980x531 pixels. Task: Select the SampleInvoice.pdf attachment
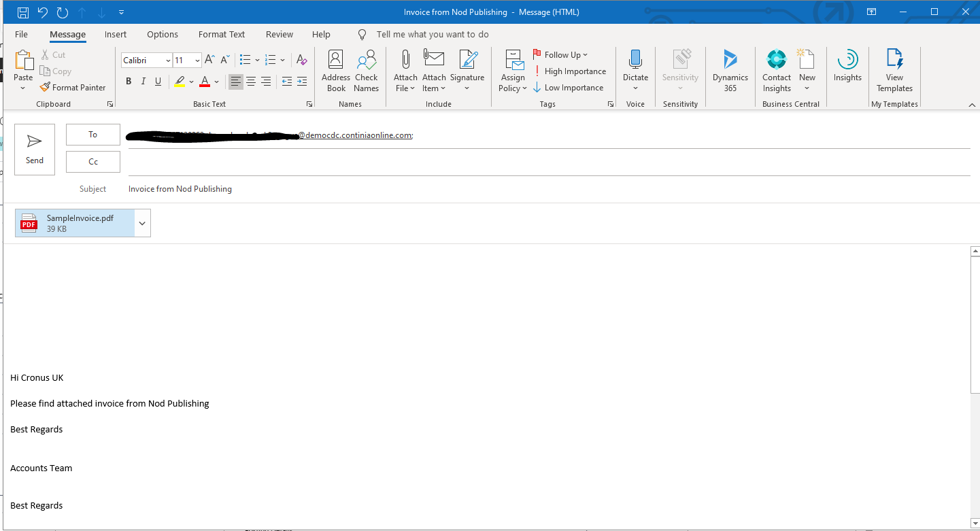tap(75, 223)
